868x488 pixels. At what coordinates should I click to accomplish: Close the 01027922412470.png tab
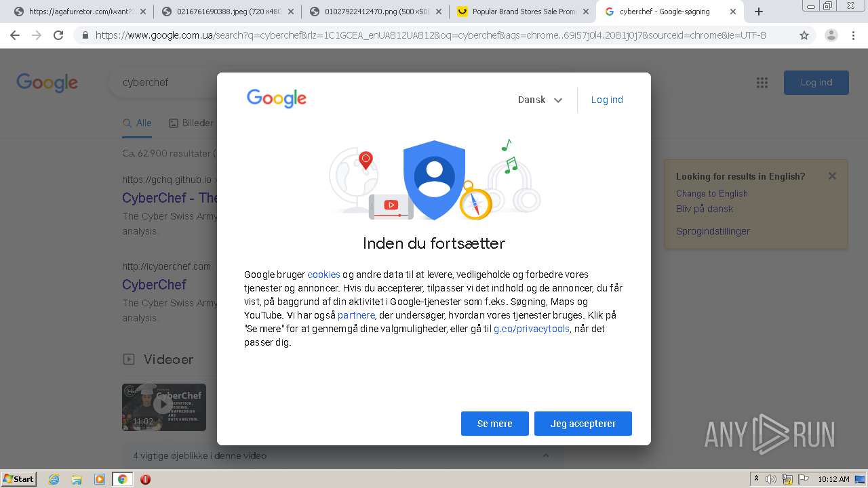coord(439,12)
